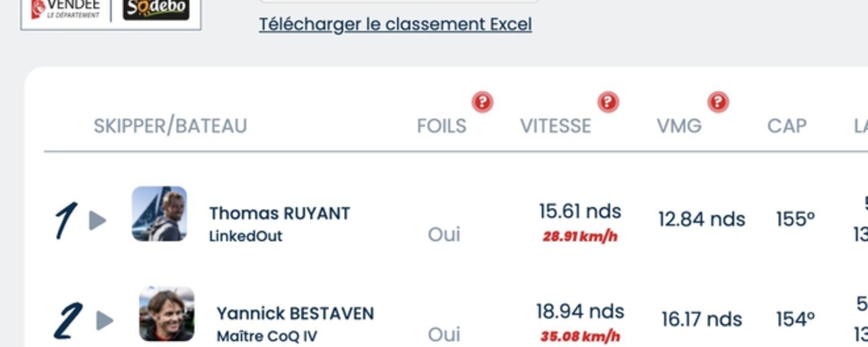Click the LinkedOut boat name
This screenshot has height=347, width=868.
[246, 236]
